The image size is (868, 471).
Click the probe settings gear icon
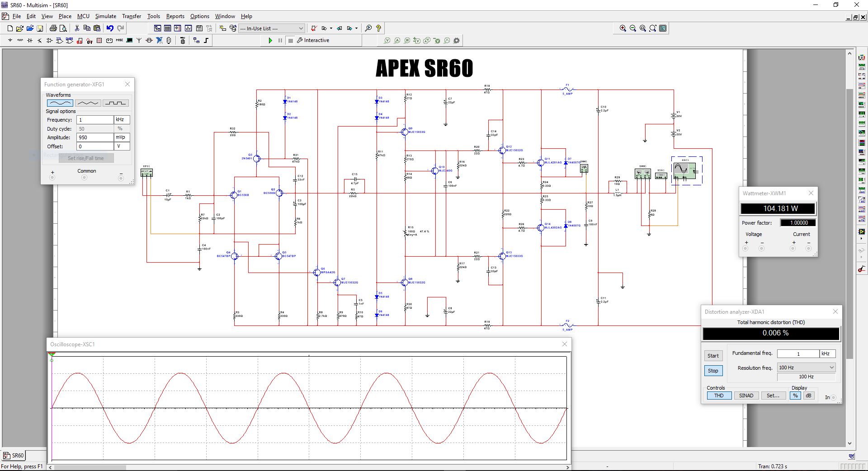[457, 40]
